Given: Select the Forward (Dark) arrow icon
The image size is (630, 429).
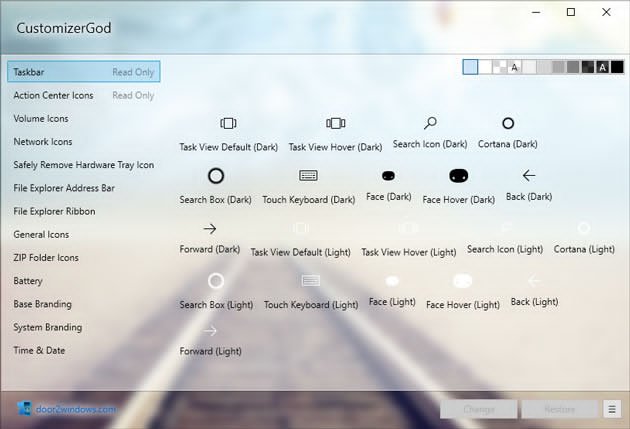Looking at the screenshot, I should click(x=210, y=229).
